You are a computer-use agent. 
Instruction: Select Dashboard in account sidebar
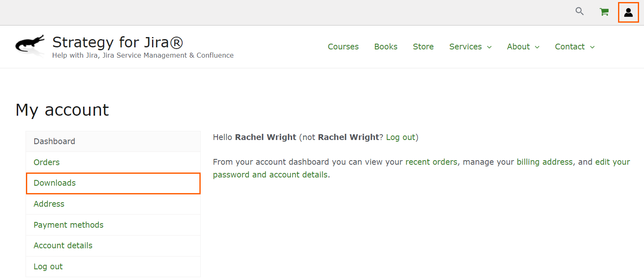click(54, 141)
